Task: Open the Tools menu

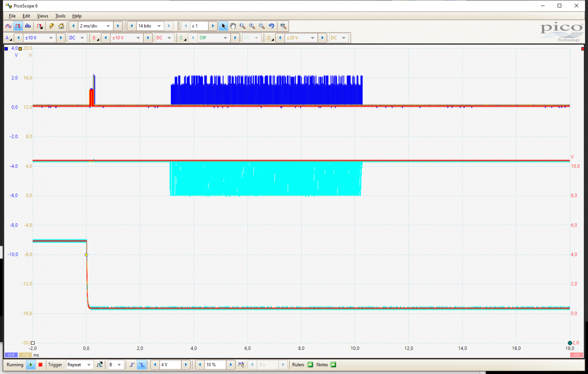Action: [60, 16]
